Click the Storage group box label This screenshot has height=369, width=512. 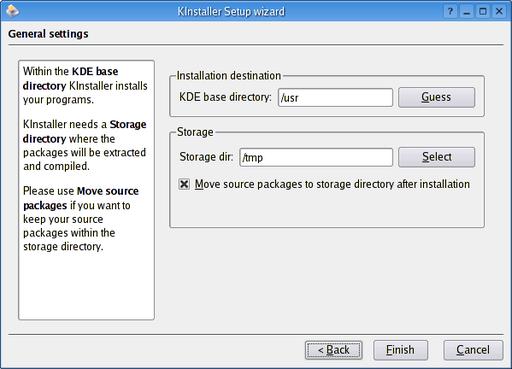click(195, 132)
